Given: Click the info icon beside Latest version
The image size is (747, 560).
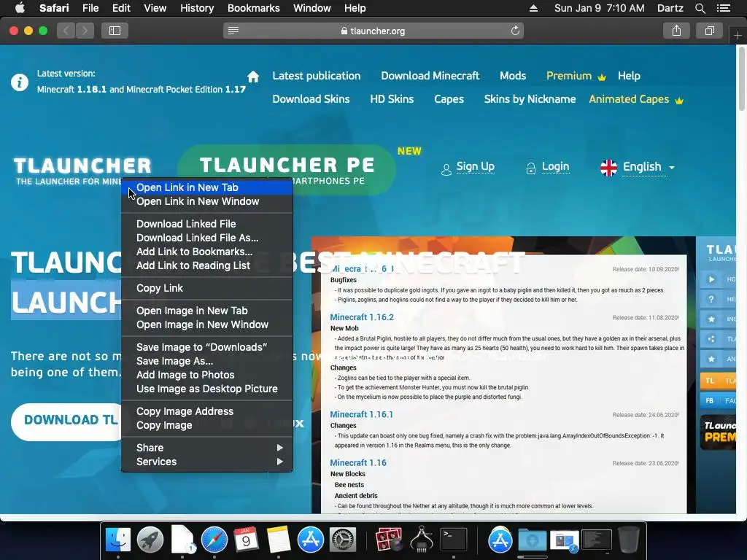Looking at the screenshot, I should click(20, 82).
